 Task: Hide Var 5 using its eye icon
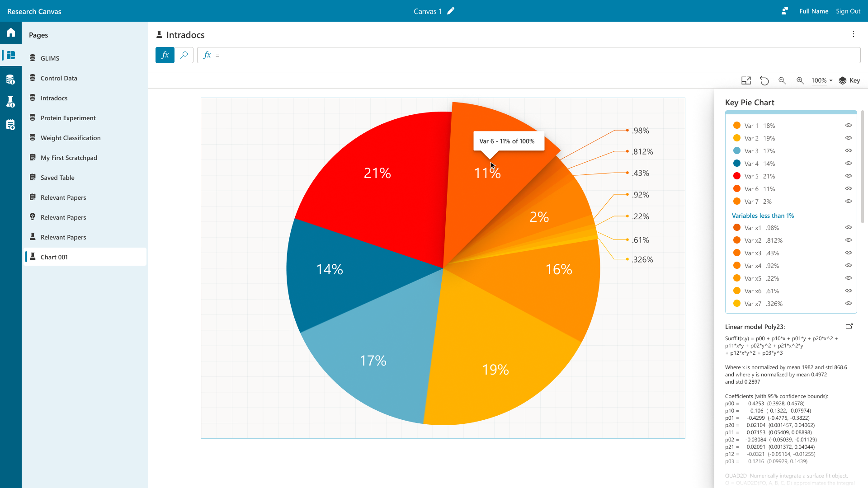click(849, 176)
